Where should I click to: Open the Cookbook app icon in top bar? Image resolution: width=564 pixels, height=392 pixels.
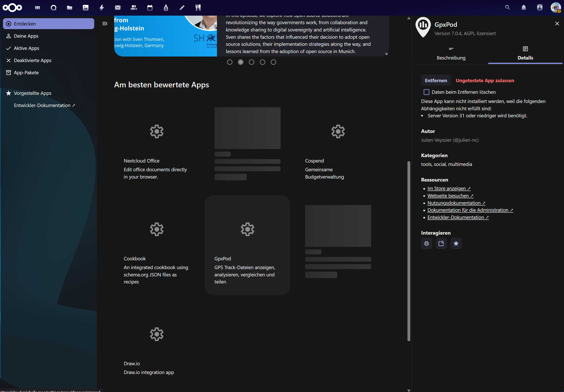click(x=198, y=8)
